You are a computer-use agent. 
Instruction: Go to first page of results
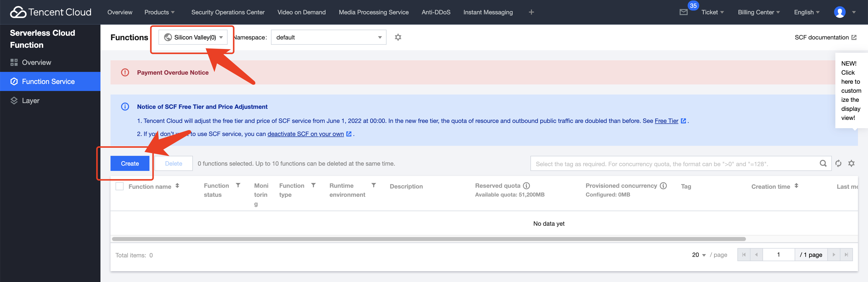pos(744,255)
